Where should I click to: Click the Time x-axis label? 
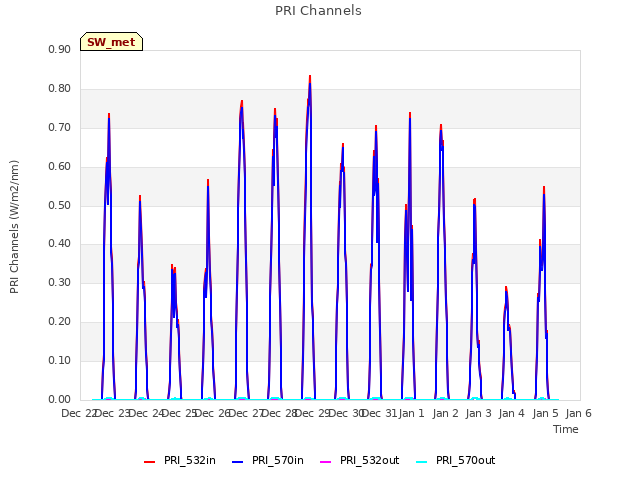(x=566, y=429)
